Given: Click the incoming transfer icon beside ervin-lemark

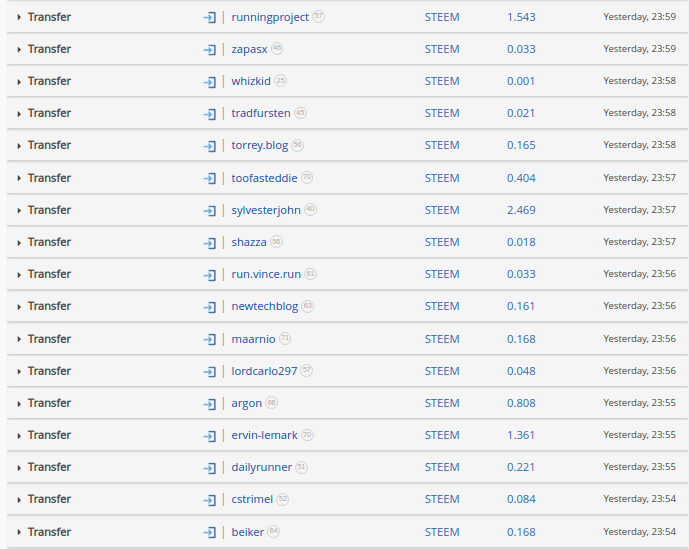Looking at the screenshot, I should (210, 436).
